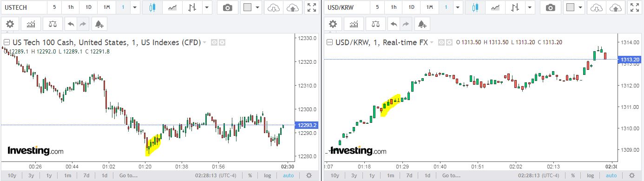This screenshot has width=644, height=181.
Task: Select bar chart type in USTECH panel
Action: coord(192,7)
